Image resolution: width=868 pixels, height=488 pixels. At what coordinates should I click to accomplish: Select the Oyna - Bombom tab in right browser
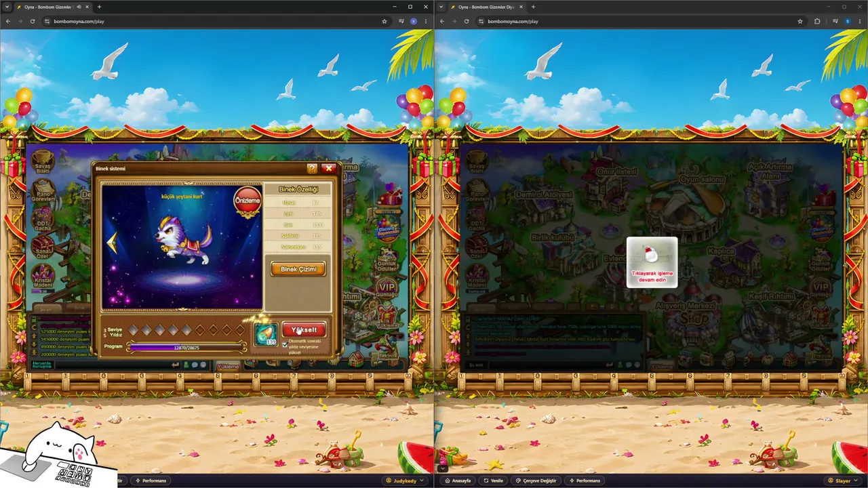pyautogui.click(x=487, y=7)
